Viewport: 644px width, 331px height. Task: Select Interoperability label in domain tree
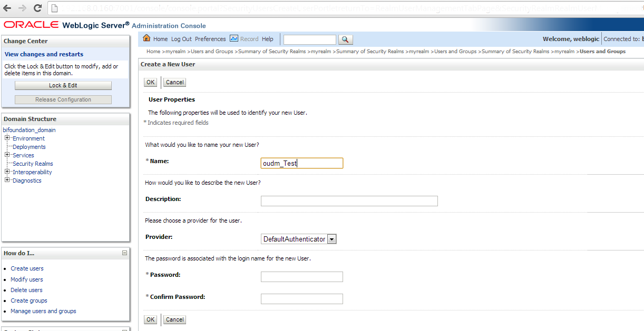tap(32, 172)
